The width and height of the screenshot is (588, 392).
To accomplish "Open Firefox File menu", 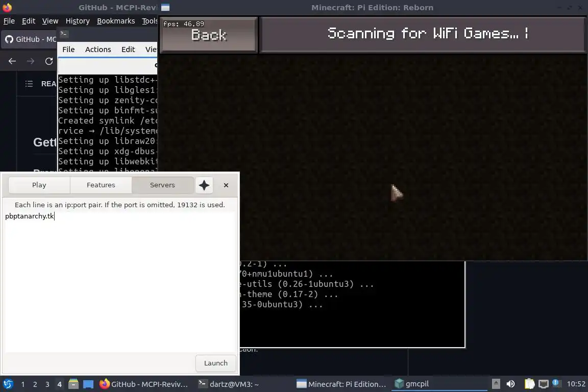I will click(x=9, y=21).
